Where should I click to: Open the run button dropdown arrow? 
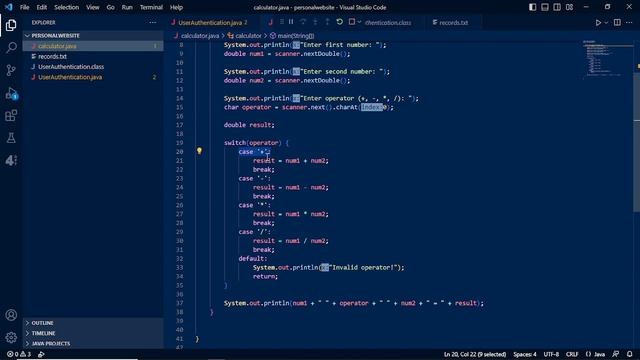[606, 23]
